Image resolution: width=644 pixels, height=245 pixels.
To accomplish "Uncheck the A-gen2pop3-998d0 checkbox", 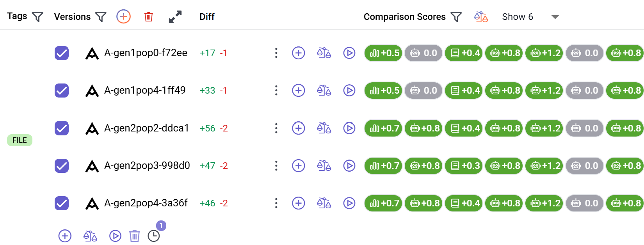I will [61, 165].
